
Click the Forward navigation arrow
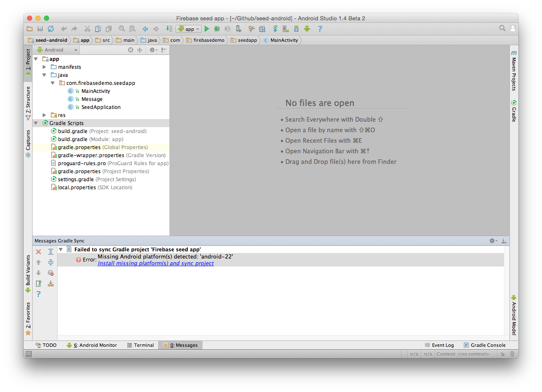[156, 29]
